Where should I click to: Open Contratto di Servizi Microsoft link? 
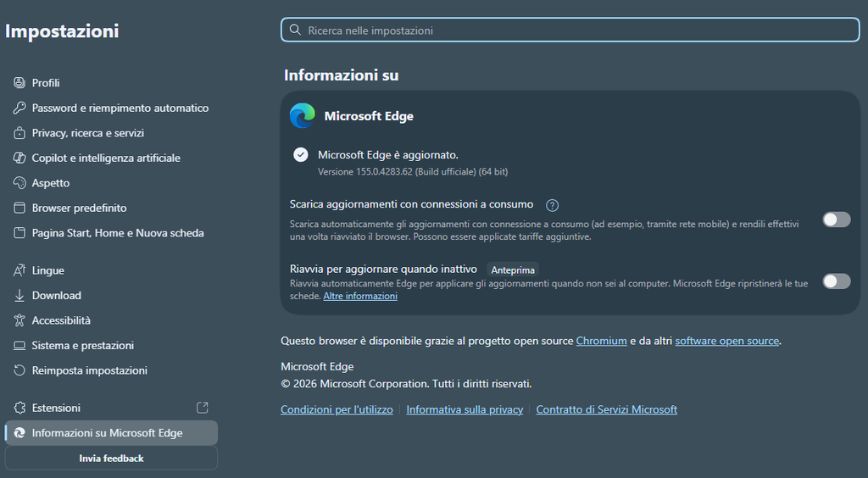click(x=606, y=409)
